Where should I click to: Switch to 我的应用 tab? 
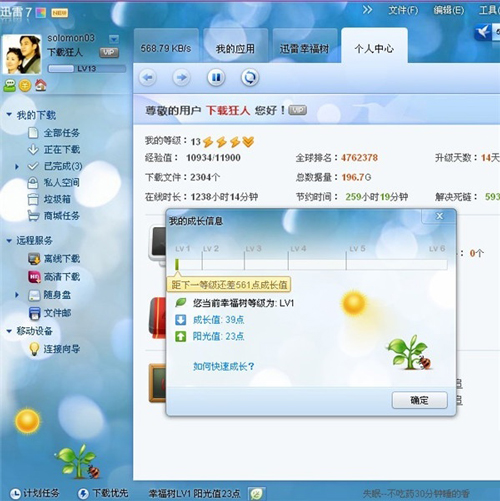point(235,46)
